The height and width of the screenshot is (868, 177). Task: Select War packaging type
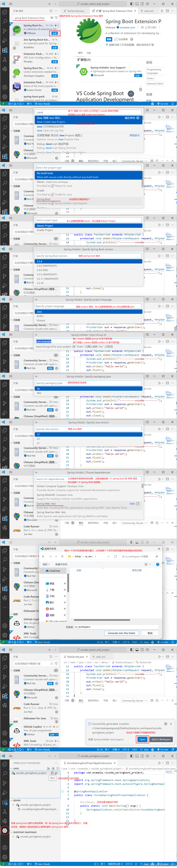tap(89, 393)
